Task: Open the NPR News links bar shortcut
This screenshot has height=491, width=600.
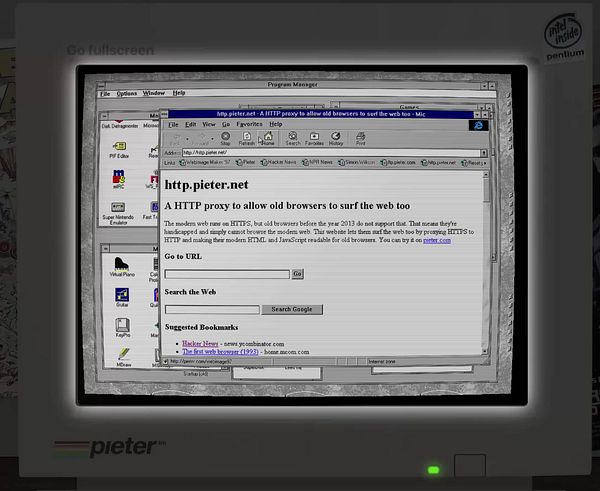Action: pos(317,162)
